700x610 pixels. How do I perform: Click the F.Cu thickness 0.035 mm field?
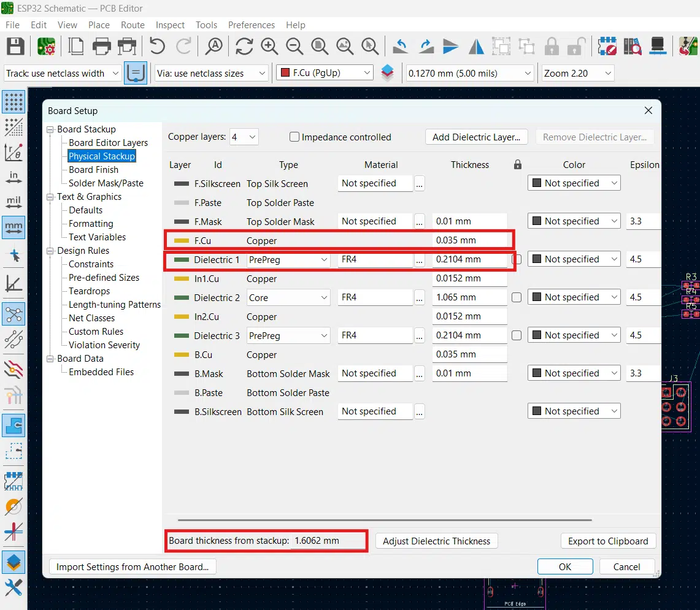click(x=470, y=240)
